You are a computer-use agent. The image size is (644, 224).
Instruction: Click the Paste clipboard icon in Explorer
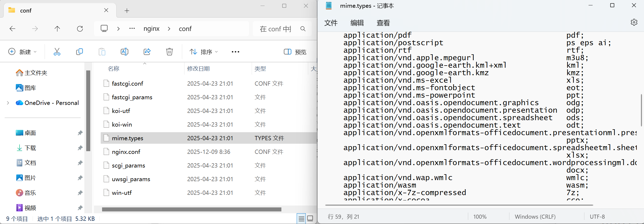(x=102, y=52)
